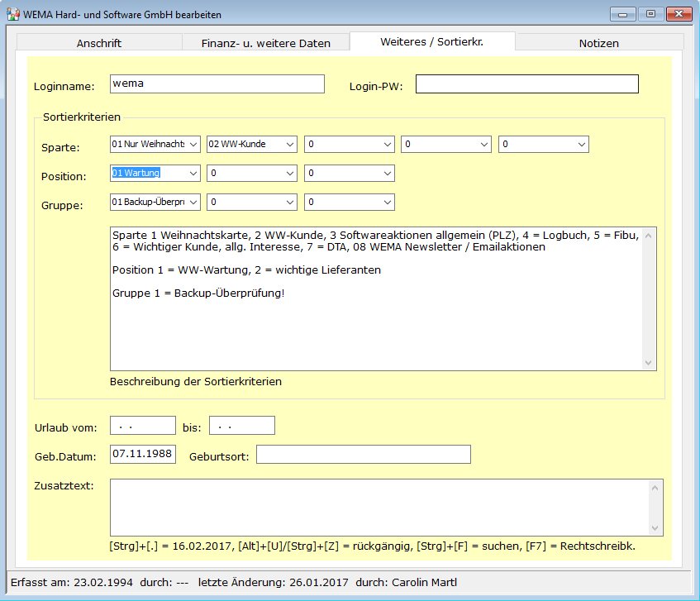Select the Weiteres / Sortierkr. tab
This screenshot has height=601, width=700.
pyautogui.click(x=431, y=41)
